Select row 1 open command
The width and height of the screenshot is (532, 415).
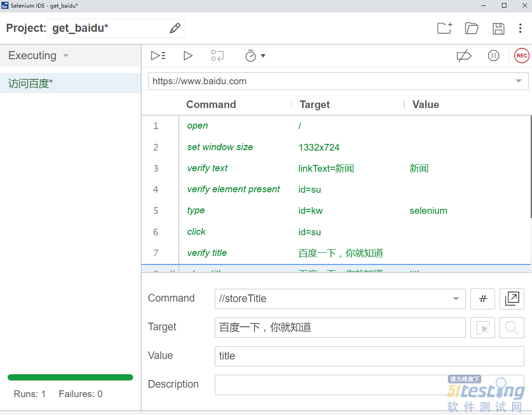coord(336,126)
